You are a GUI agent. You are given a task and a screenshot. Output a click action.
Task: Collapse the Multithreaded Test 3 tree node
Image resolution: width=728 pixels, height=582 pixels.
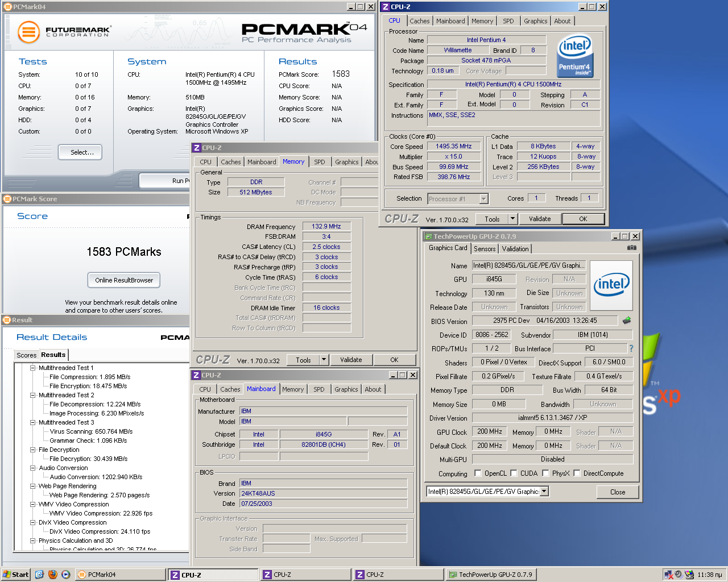point(33,422)
